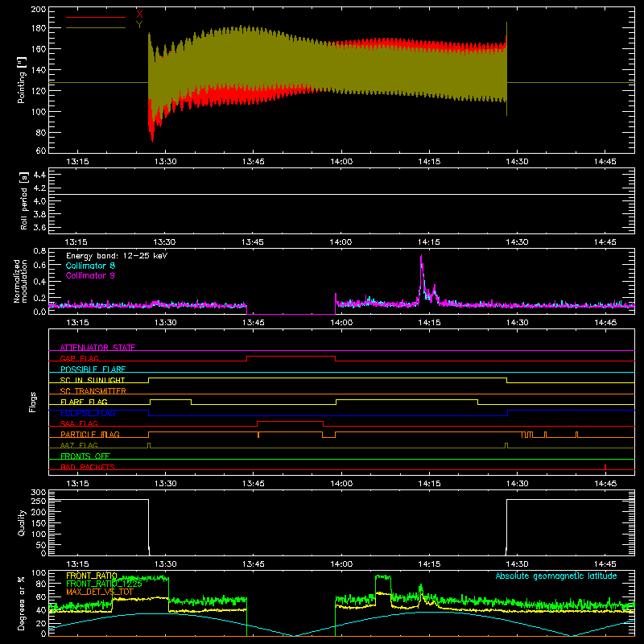The image size is (644, 644).
Task: Click the olive Y legend line sample
Action: click(x=96, y=27)
